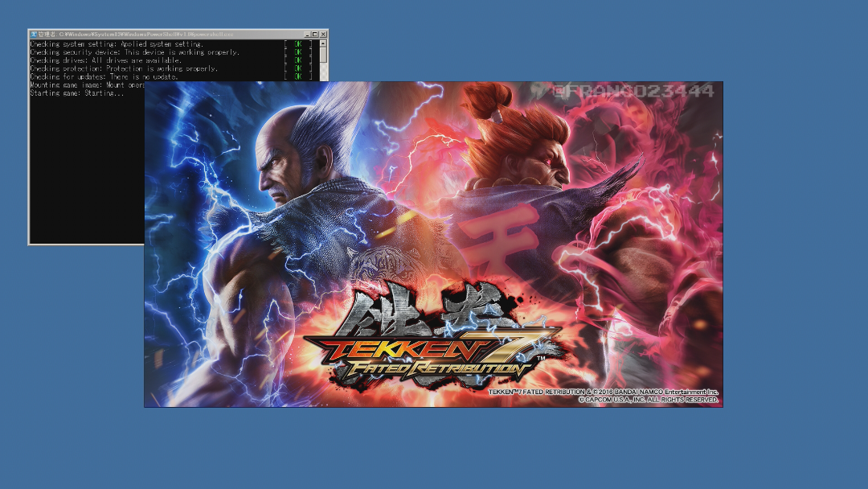The height and width of the screenshot is (489, 868).
Task: Click the OK status beside "Checking for updates"
Action: (298, 76)
